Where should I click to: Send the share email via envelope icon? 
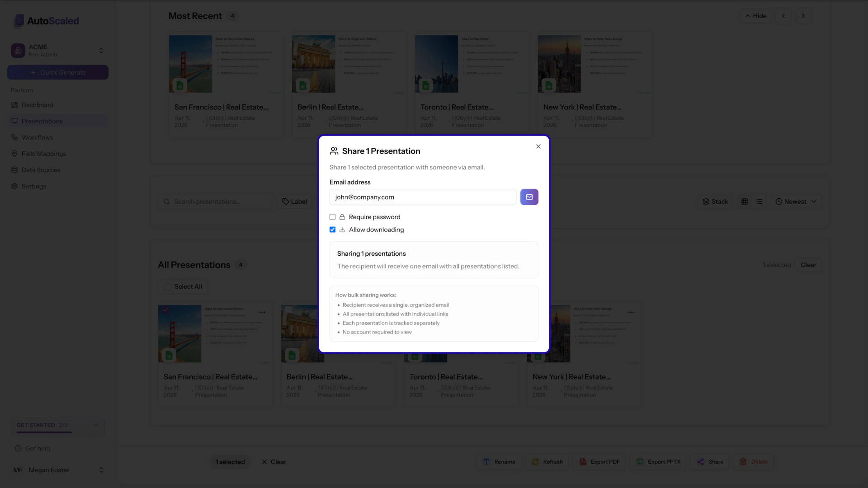click(529, 197)
